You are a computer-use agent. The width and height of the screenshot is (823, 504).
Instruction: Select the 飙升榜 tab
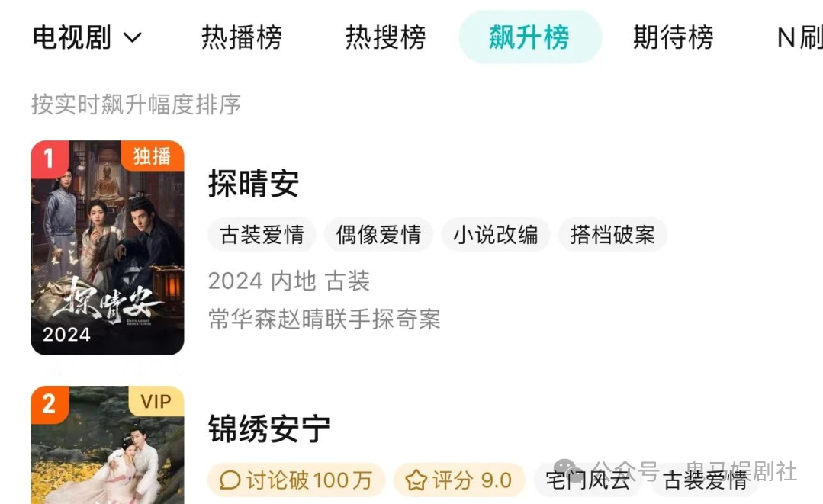tap(530, 37)
